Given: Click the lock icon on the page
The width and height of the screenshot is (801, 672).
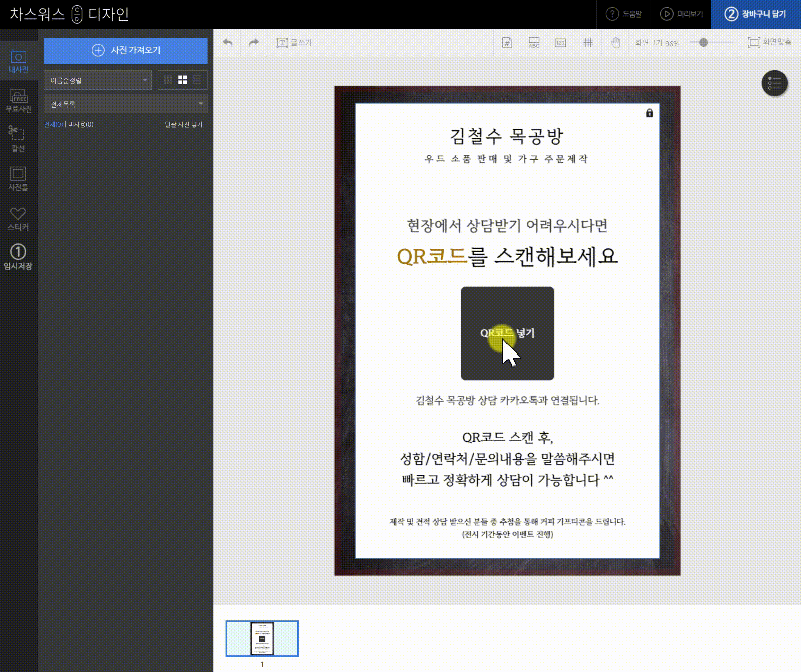Looking at the screenshot, I should click(x=650, y=113).
